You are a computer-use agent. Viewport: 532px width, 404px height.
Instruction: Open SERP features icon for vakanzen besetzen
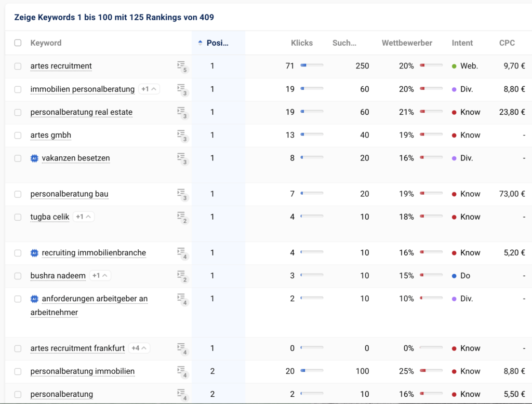182,158
